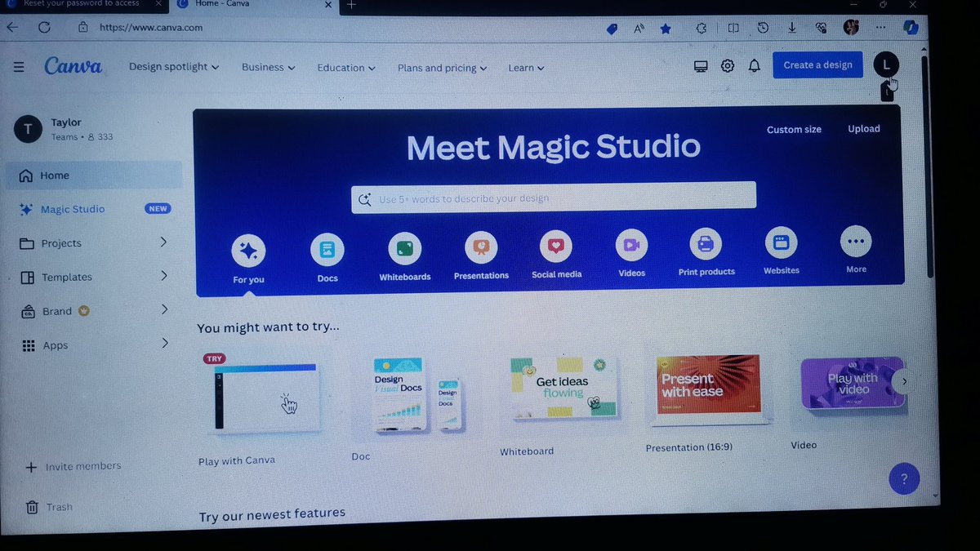The width and height of the screenshot is (980, 551).
Task: Open the Edge Copilot icon
Action: coord(911,27)
